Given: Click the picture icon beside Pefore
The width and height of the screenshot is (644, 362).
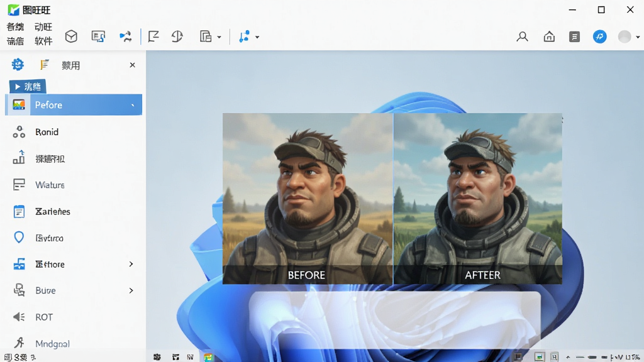Looking at the screenshot, I should (x=18, y=105).
